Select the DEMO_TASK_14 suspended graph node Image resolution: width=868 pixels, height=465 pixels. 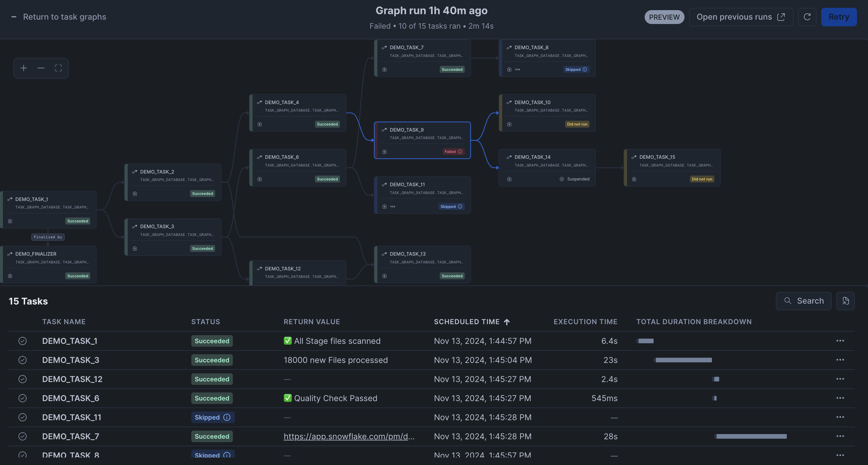547,168
